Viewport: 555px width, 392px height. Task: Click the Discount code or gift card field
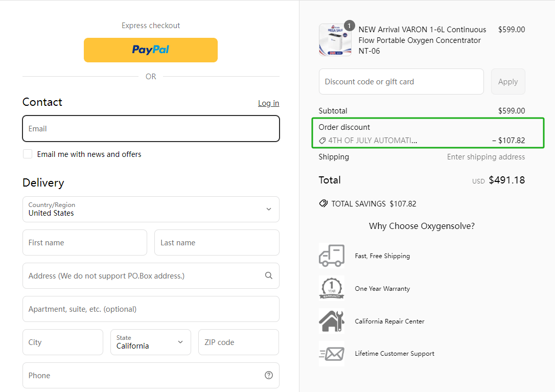click(x=401, y=82)
